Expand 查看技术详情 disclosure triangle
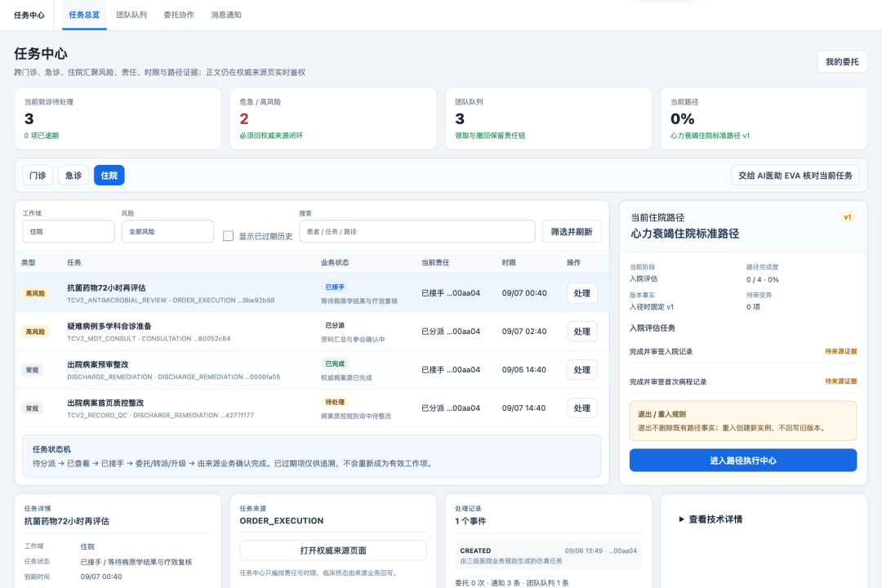Image resolution: width=882 pixels, height=588 pixels. click(x=710, y=519)
